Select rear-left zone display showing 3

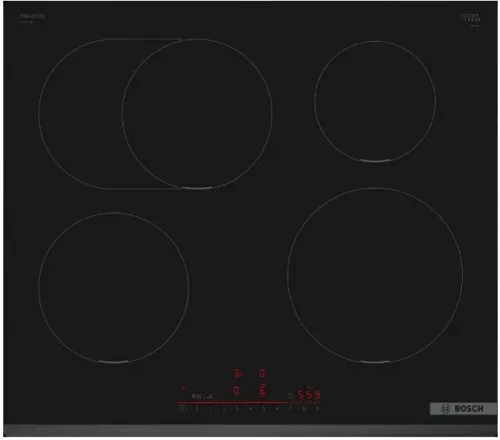(x=237, y=373)
